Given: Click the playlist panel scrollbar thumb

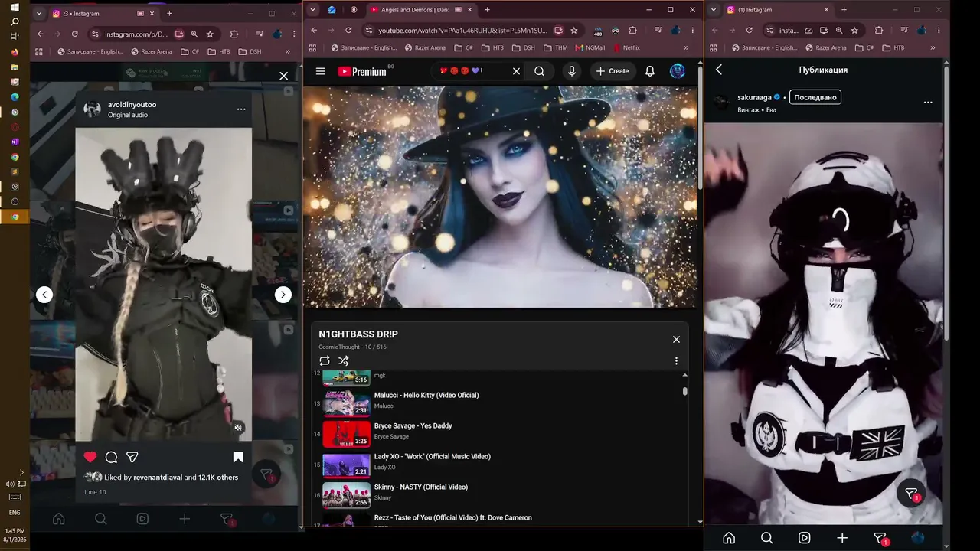Looking at the screenshot, I should (684, 391).
